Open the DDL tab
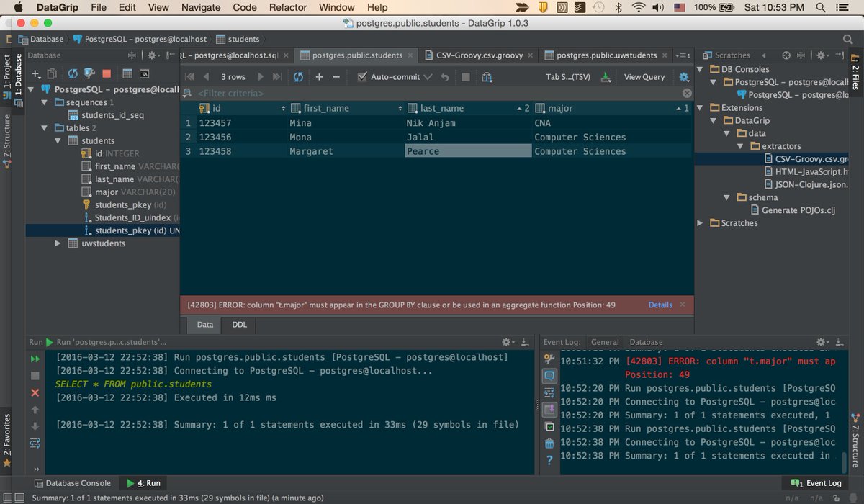The width and height of the screenshot is (864, 504). [239, 325]
